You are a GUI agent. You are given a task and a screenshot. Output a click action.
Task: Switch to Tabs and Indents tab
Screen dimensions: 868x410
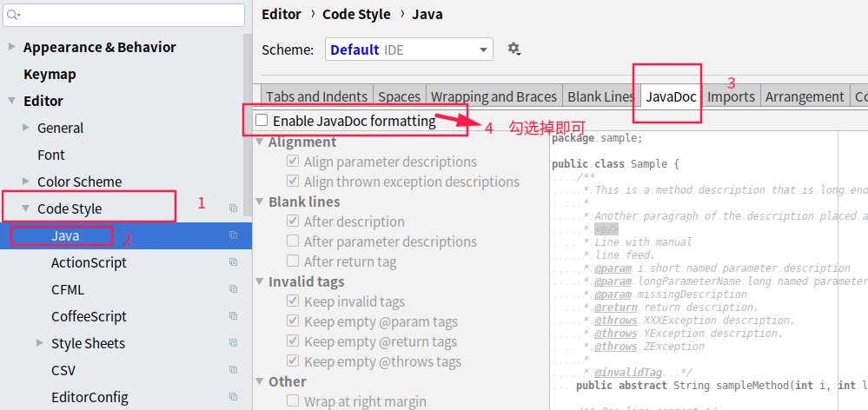coord(316,96)
